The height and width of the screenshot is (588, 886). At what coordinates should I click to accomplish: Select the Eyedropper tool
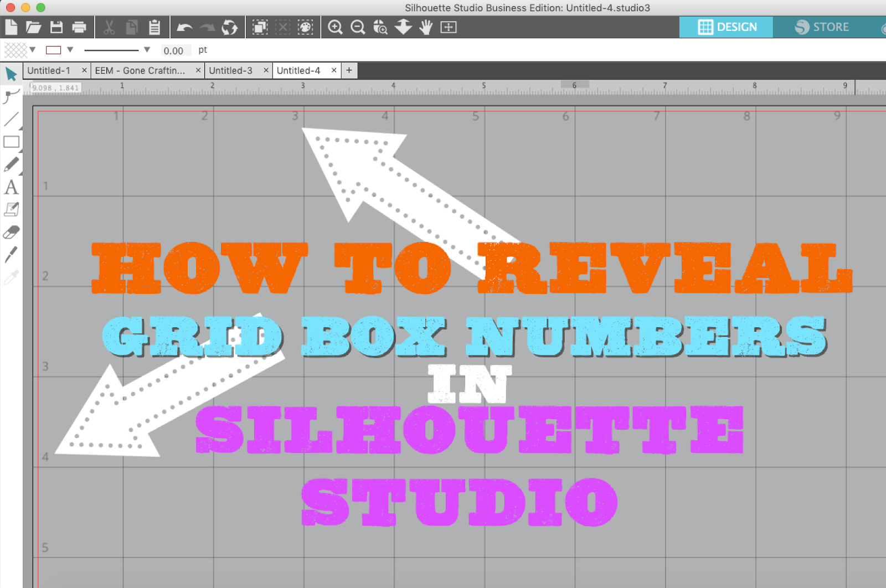click(11, 277)
